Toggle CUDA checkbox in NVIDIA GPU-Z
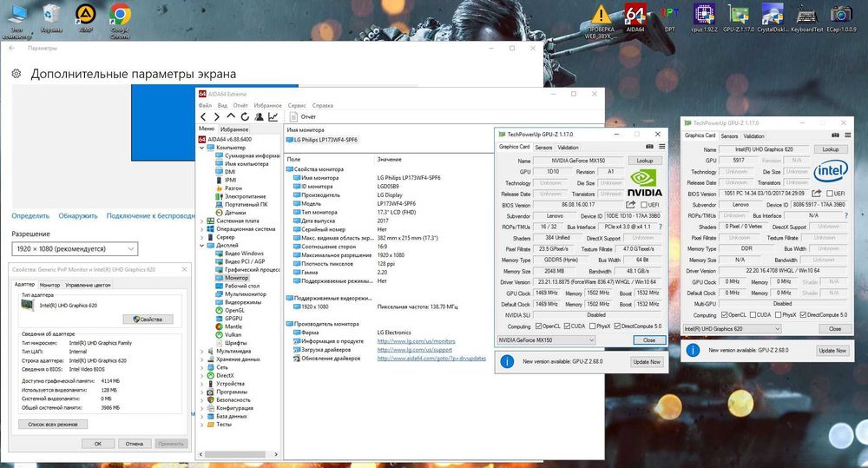868x468 pixels. (x=567, y=326)
